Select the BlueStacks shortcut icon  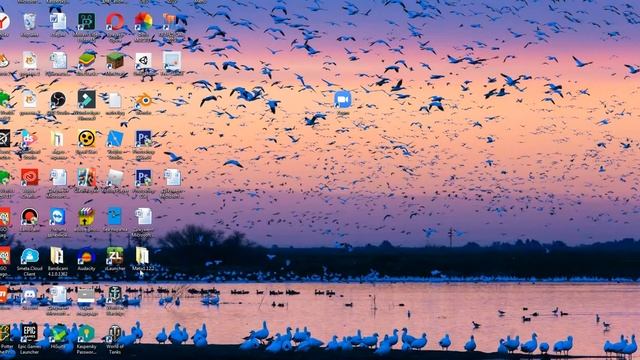87,60
